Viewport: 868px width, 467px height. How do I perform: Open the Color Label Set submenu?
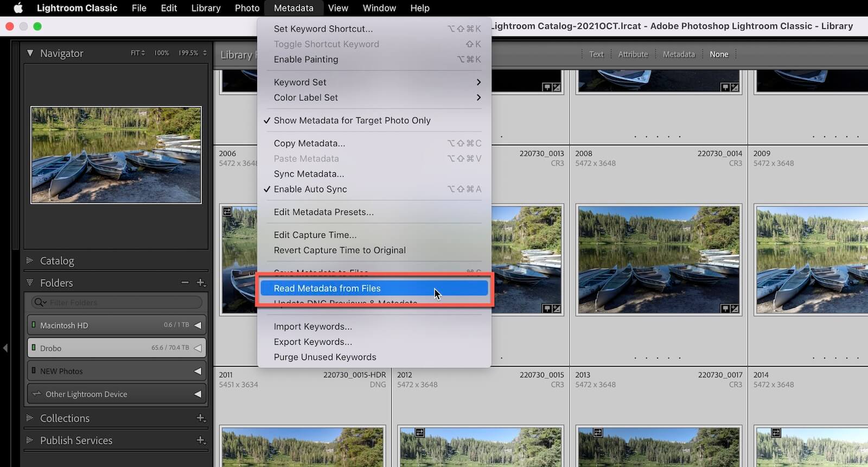(374, 97)
